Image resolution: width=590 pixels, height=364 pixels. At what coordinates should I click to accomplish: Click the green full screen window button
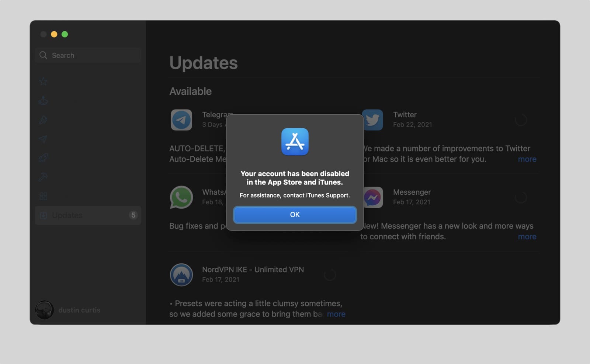[65, 34]
